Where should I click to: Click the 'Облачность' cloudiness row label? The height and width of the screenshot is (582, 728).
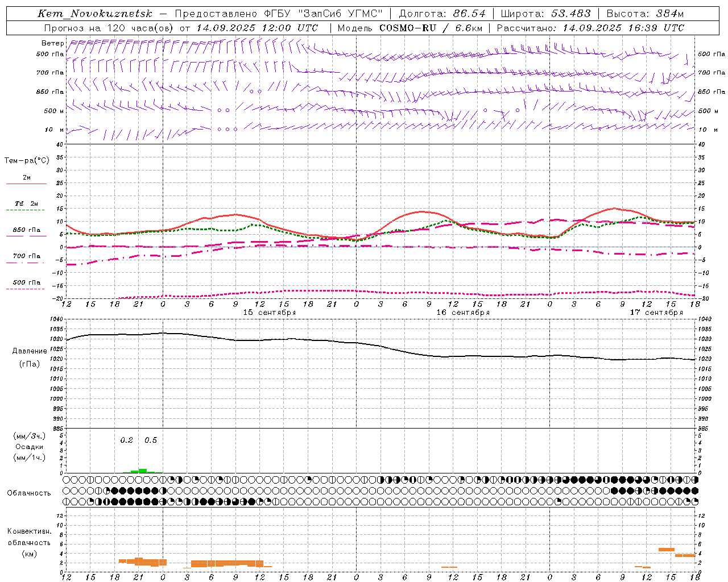pos(29,493)
